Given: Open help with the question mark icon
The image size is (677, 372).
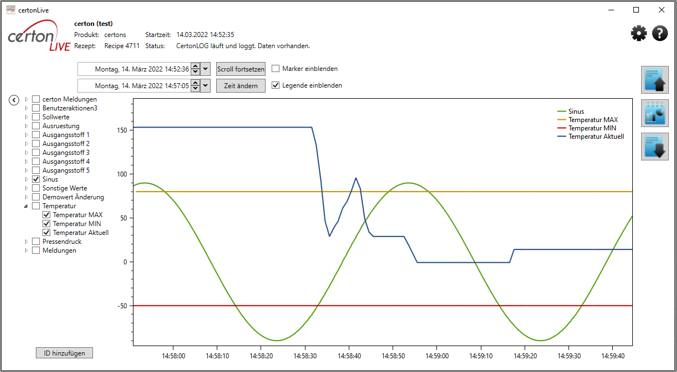Looking at the screenshot, I should (660, 33).
